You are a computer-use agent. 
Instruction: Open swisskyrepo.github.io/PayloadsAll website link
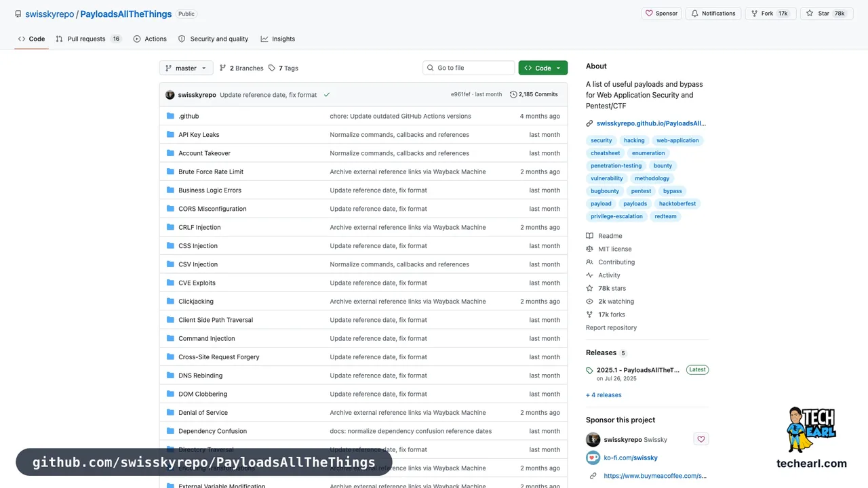point(651,123)
